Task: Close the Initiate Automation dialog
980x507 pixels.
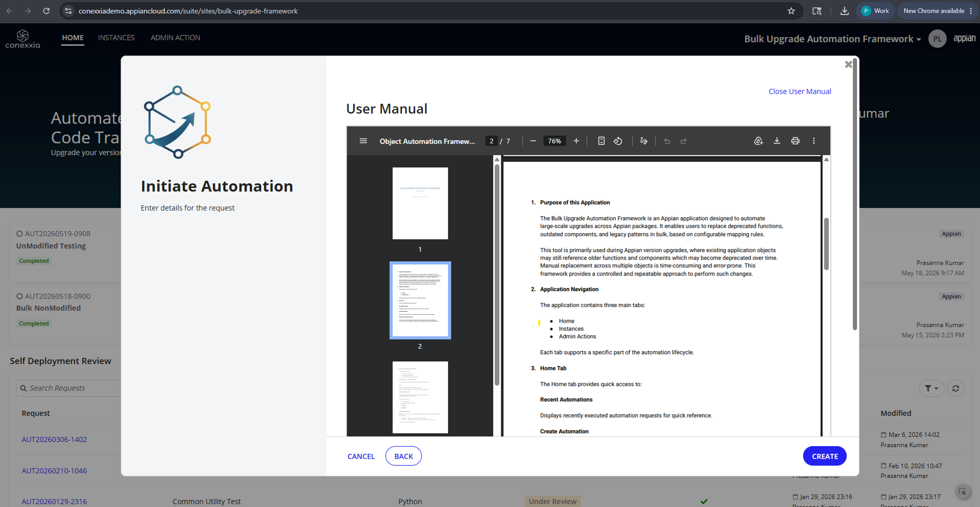Action: coord(848,64)
